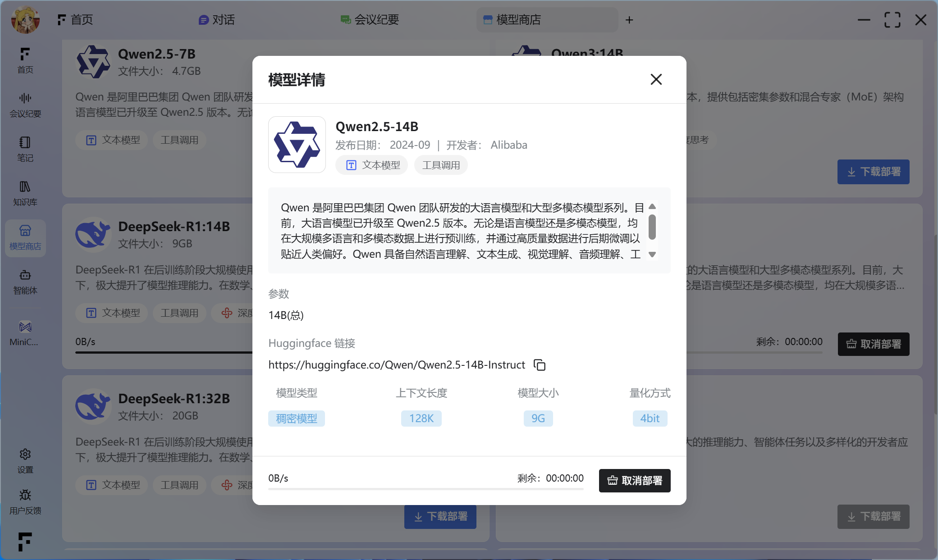The width and height of the screenshot is (938, 560).
Task: Click the 稠密模型 model type tag
Action: 296,418
